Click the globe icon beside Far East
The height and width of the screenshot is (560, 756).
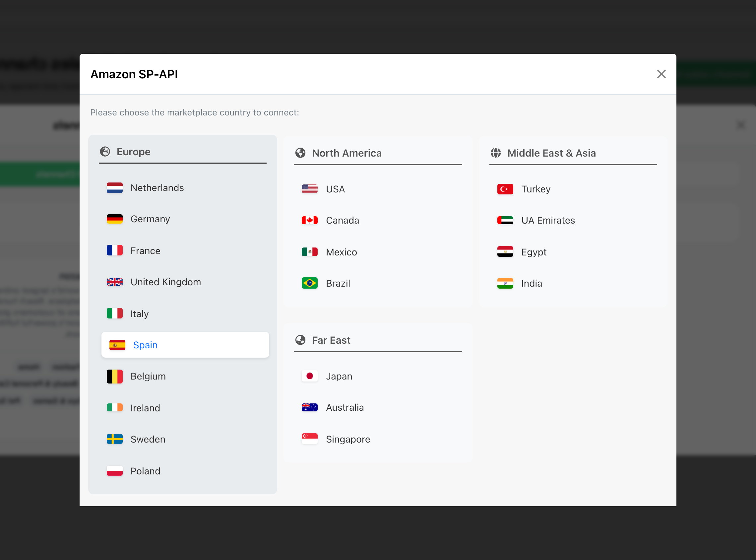[300, 340]
